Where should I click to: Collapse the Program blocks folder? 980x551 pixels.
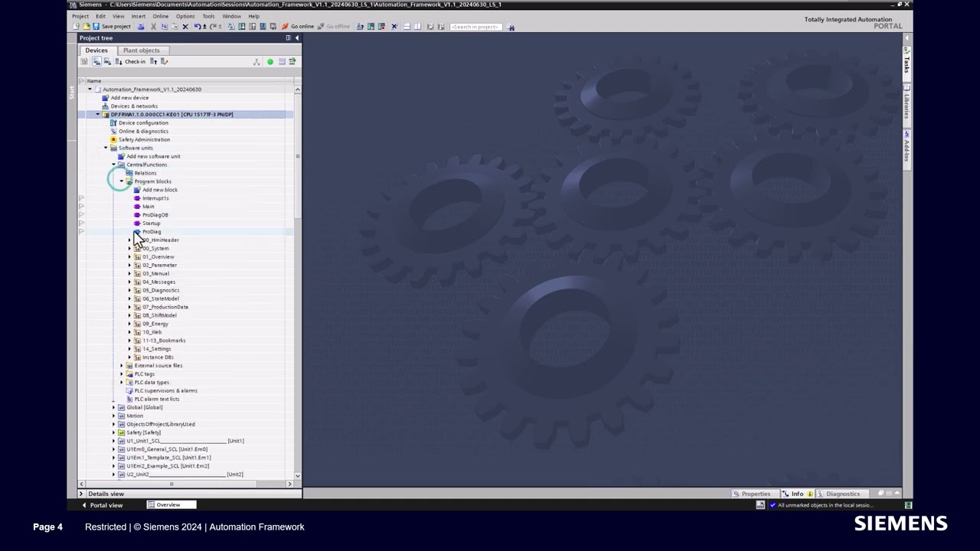[x=122, y=181]
